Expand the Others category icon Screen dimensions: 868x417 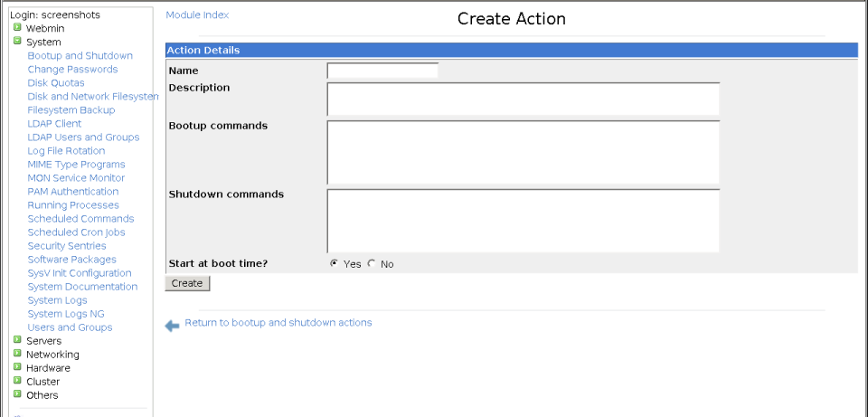pyautogui.click(x=18, y=394)
